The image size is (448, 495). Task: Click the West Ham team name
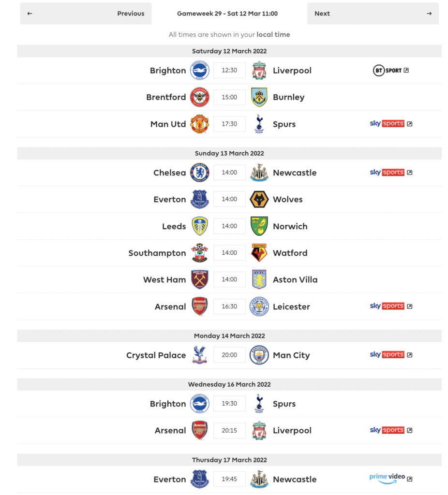pyautogui.click(x=164, y=279)
